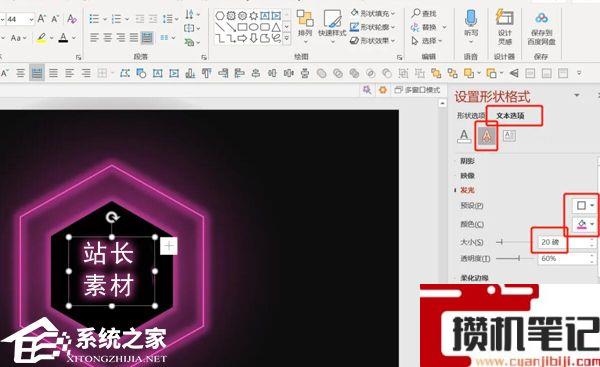Image resolution: width=600 pixels, height=367 pixels.
Task: Expand the Shadow (阴影) section
Action: point(467,161)
